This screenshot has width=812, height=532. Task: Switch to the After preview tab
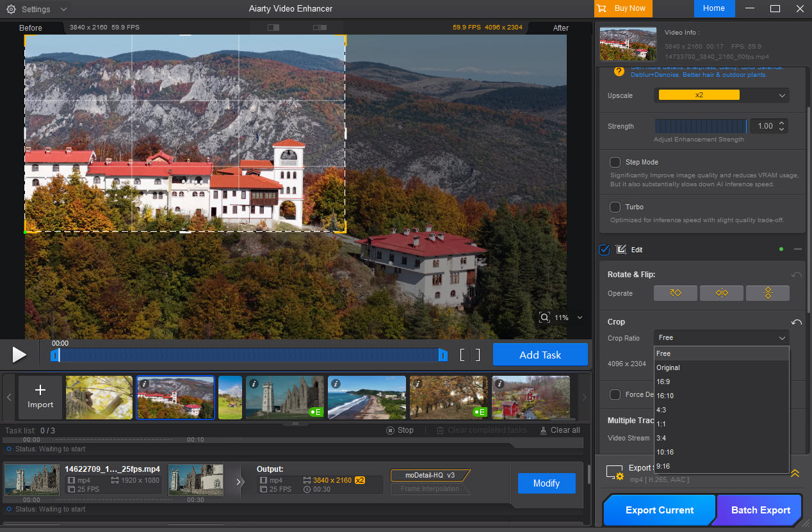560,28
